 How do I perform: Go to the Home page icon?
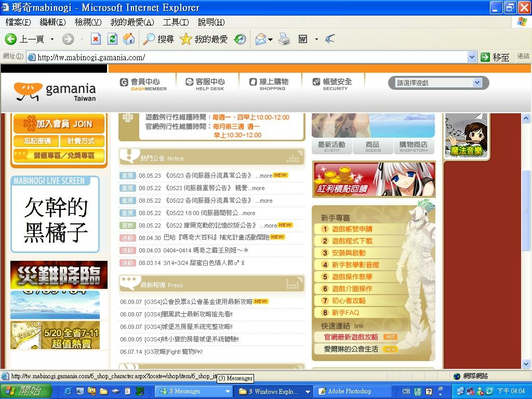pos(129,39)
